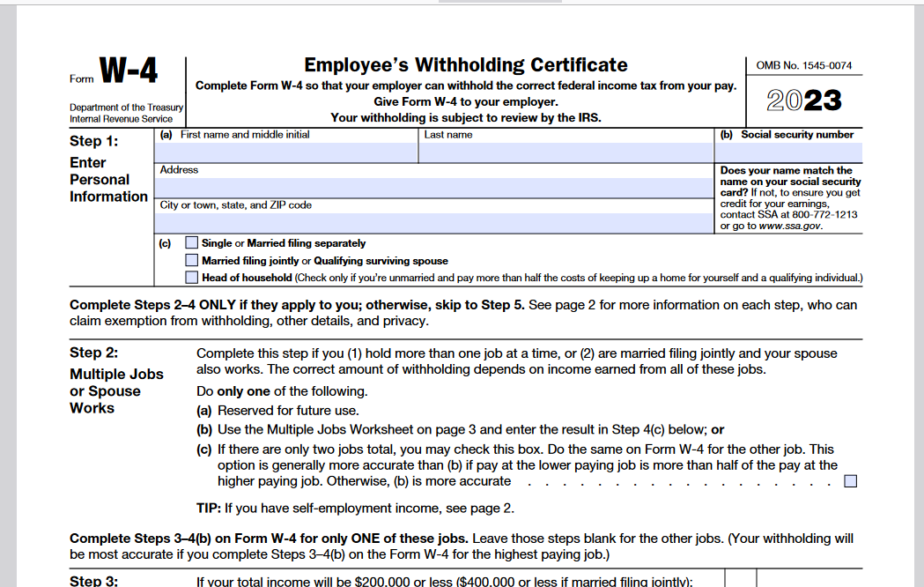
Task: Check the Head of household checkbox
Action: (191, 277)
